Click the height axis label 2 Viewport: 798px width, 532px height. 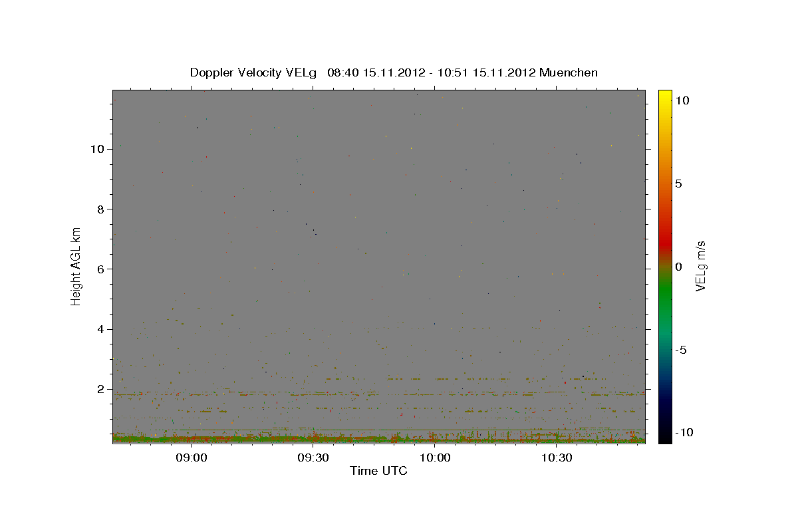tap(102, 389)
